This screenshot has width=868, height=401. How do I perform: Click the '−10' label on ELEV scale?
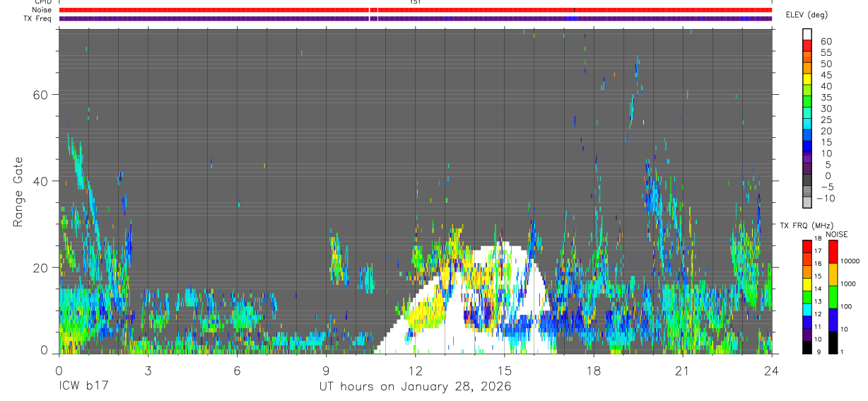pos(824,199)
